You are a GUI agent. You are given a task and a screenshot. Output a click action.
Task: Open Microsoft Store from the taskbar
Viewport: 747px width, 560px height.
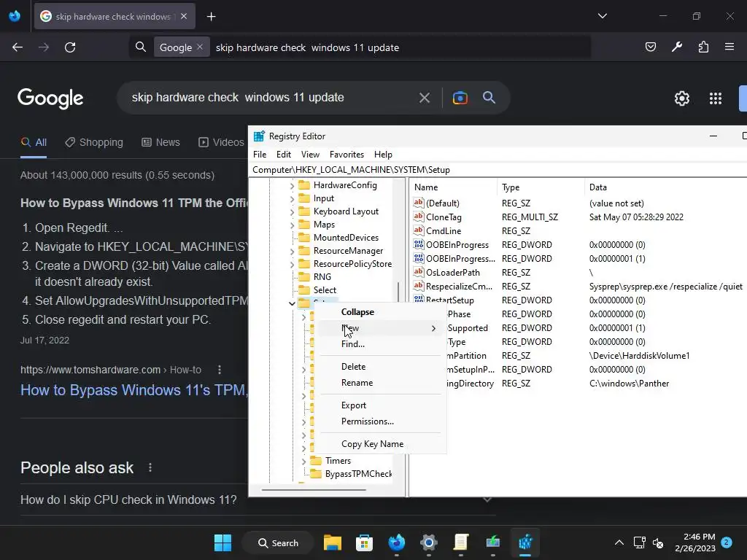(364, 542)
